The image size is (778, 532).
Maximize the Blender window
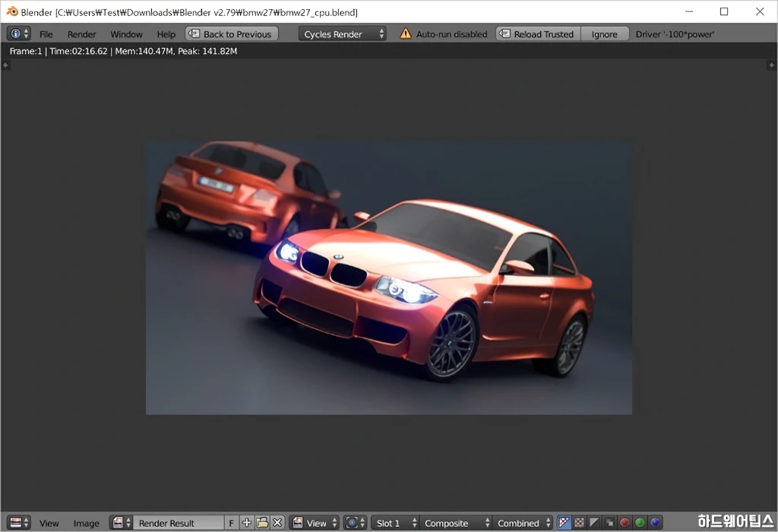coord(724,11)
